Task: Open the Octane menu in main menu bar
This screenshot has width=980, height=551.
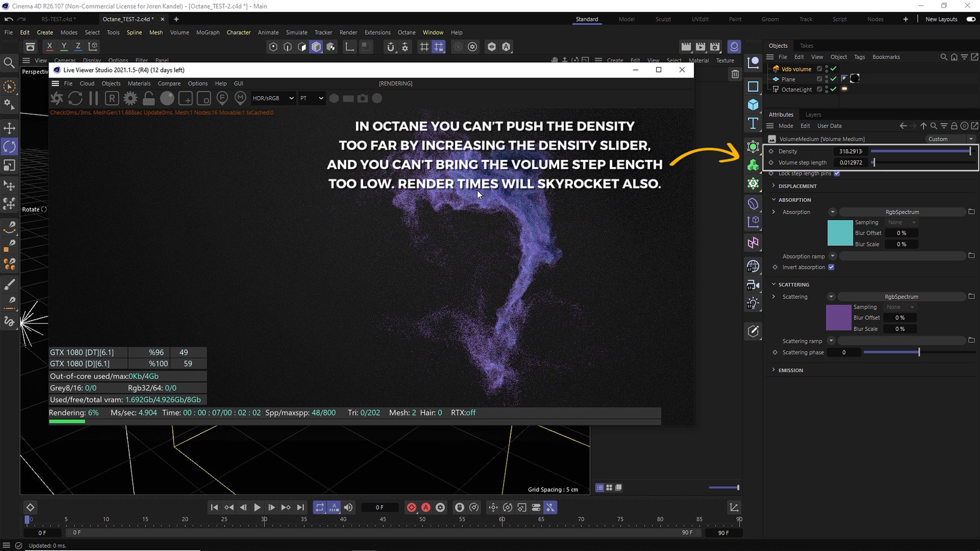Action: pyautogui.click(x=406, y=33)
